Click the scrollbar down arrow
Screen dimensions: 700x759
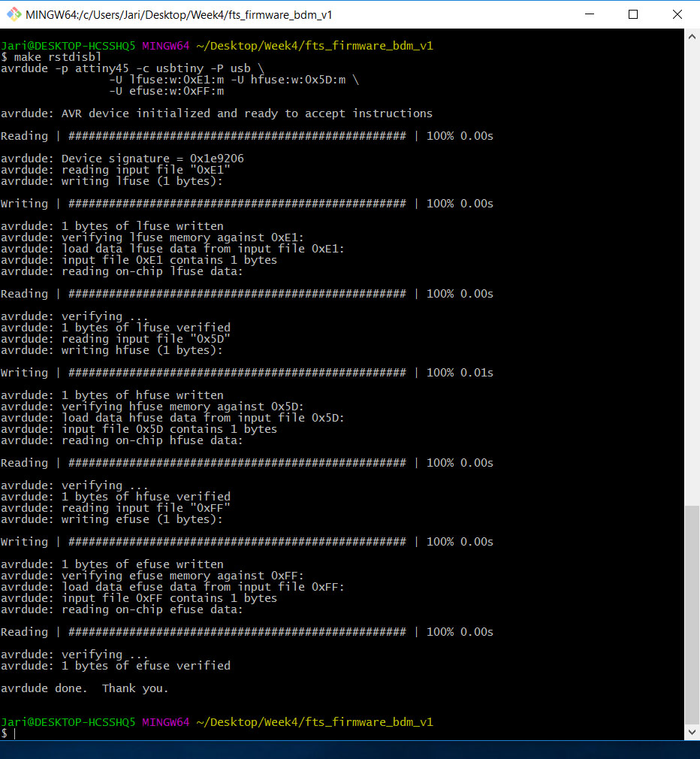pyautogui.click(x=692, y=732)
